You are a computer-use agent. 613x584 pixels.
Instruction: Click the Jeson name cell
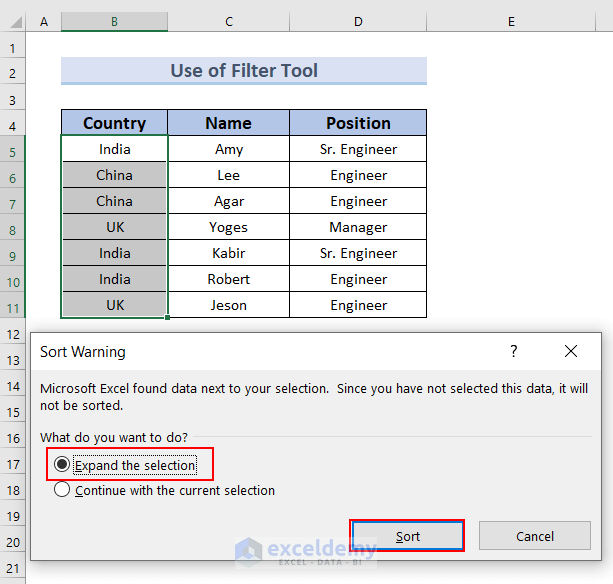[x=229, y=305]
